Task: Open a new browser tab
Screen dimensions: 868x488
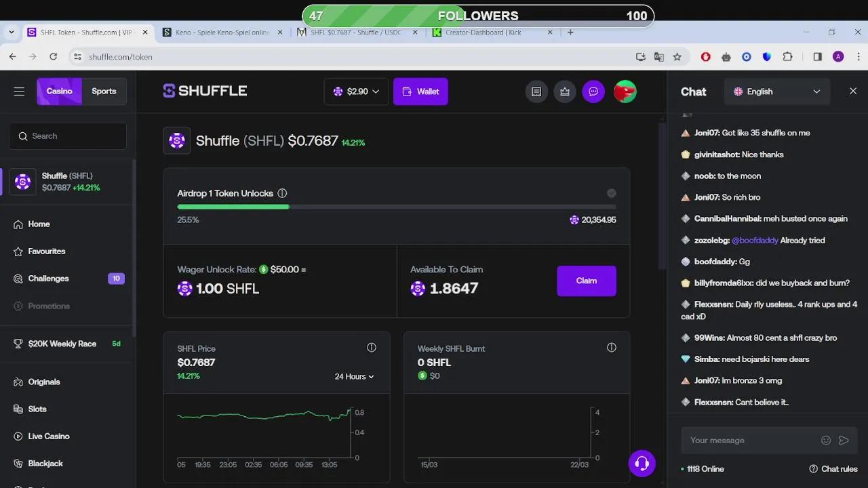Action: [570, 32]
